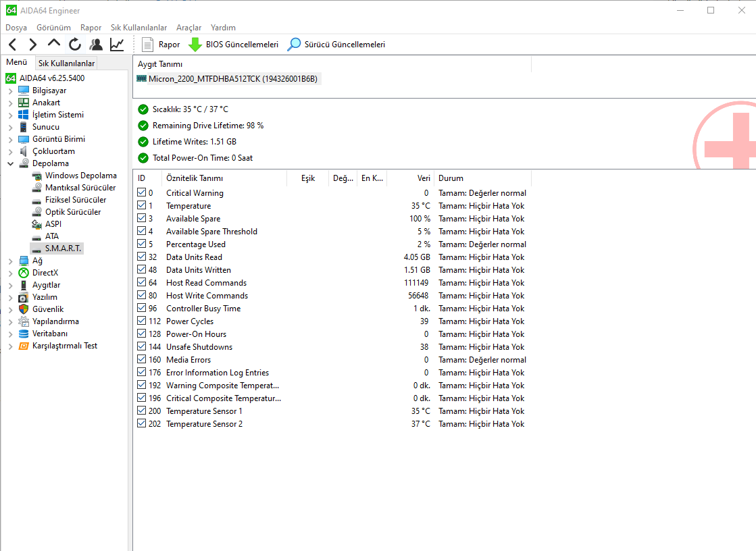
Task: Sort by the Durum column header
Action: coord(482,178)
